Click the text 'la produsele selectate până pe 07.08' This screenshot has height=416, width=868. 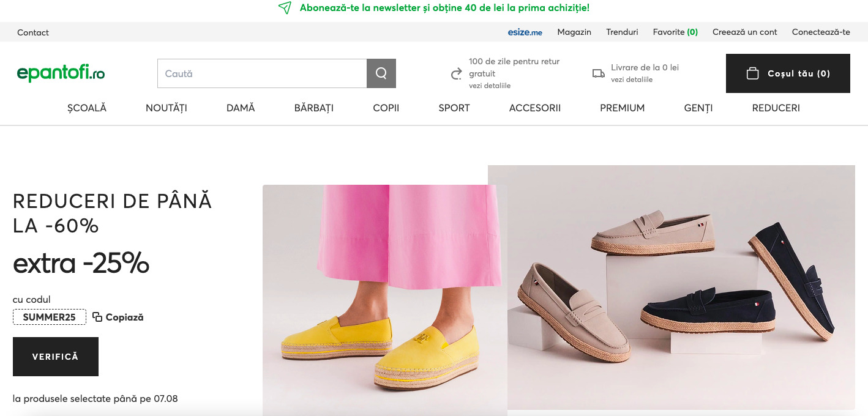click(x=95, y=399)
